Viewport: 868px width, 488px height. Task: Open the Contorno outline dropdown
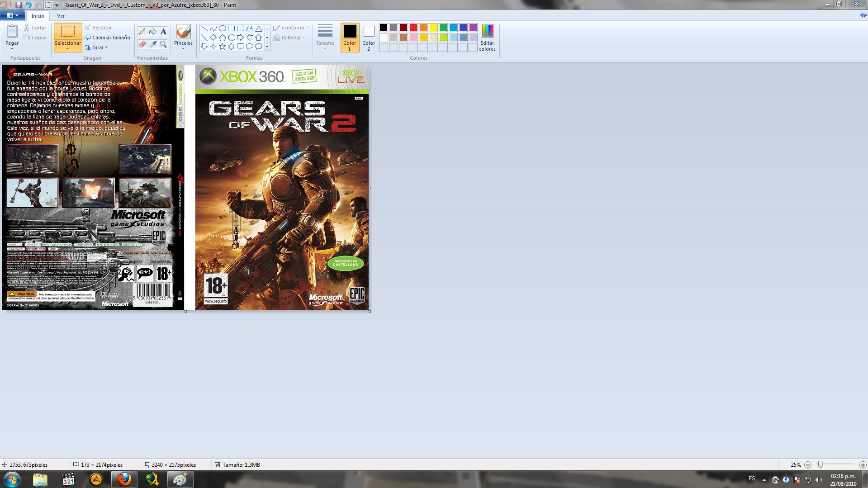click(291, 28)
